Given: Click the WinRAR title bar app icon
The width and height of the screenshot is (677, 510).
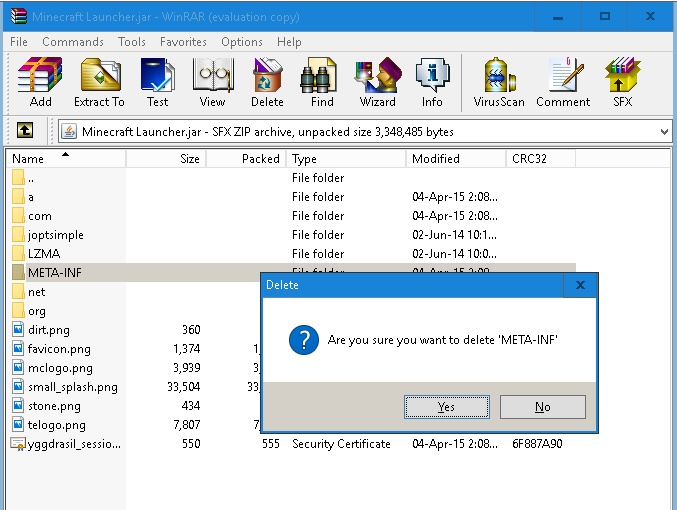Looking at the screenshot, I should (19, 16).
